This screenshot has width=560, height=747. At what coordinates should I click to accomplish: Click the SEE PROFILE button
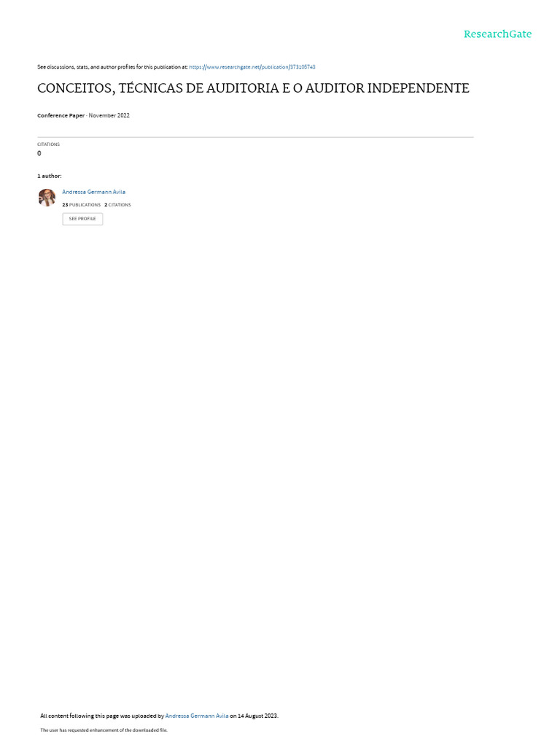pos(82,219)
